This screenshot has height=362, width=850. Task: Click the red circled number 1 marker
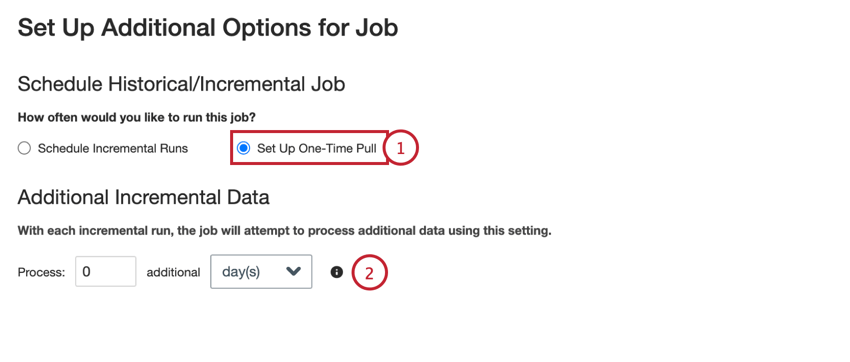click(401, 148)
